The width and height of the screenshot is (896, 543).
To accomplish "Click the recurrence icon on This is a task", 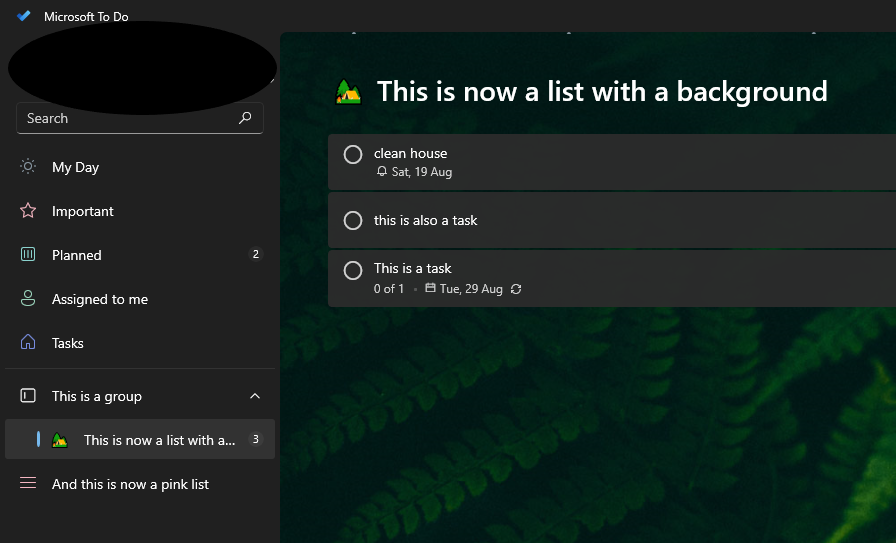I will click(x=516, y=289).
